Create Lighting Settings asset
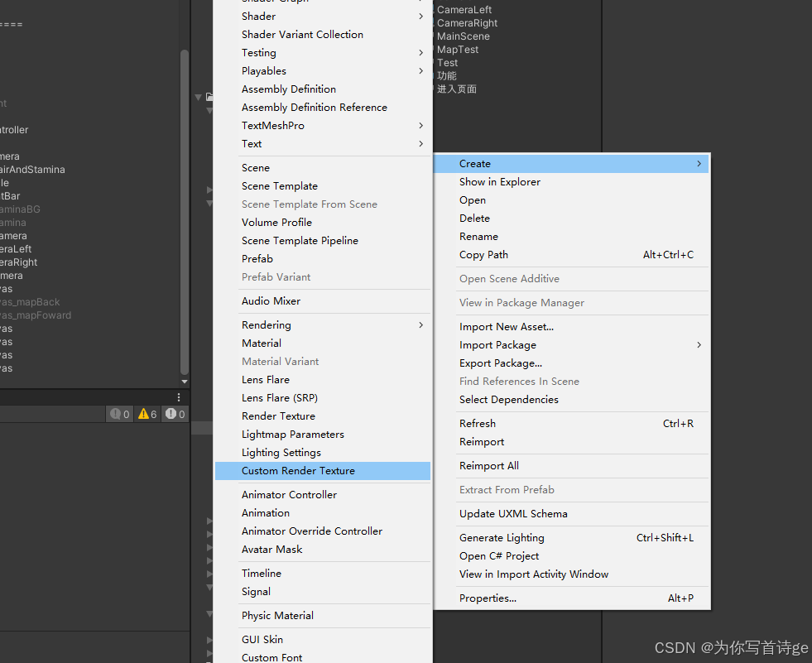The height and width of the screenshot is (663, 812). click(x=323, y=453)
